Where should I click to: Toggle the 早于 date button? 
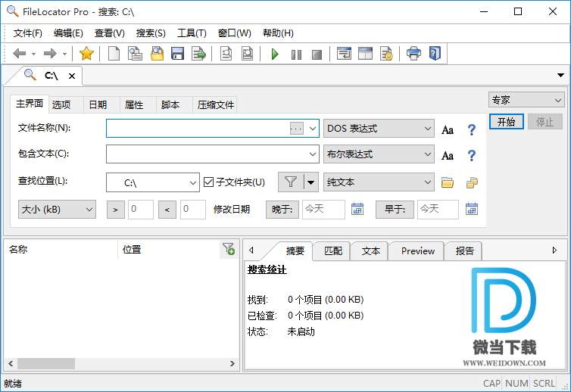(395, 210)
